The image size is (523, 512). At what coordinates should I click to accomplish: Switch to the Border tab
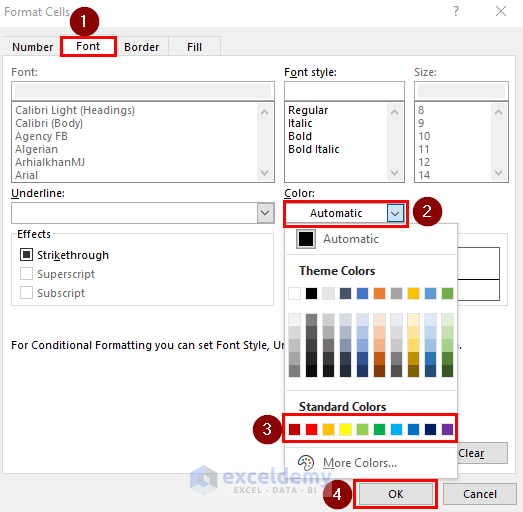coord(142,47)
